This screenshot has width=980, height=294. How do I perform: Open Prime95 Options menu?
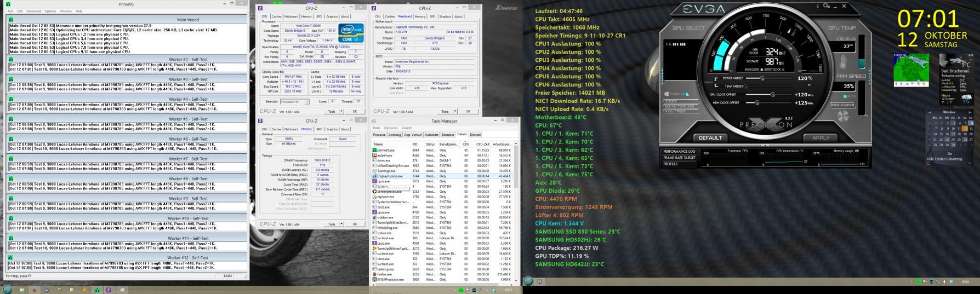coord(50,11)
